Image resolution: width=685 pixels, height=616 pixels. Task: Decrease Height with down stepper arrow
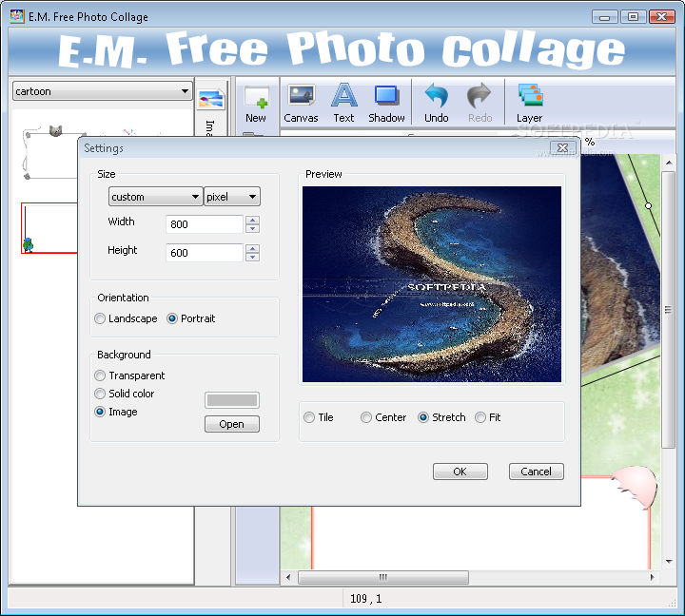point(252,257)
